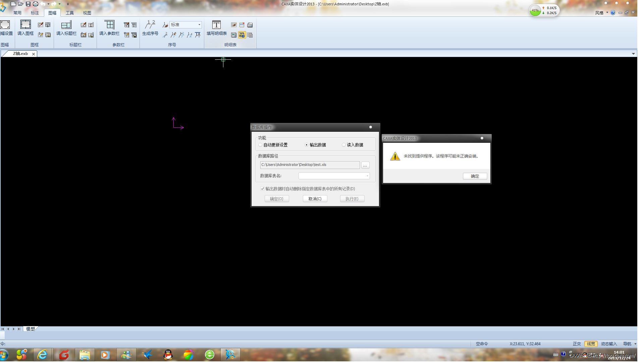Screen dimensions: 644x362
Task: Click the Windows Start orb
Action: tap(3, 355)
